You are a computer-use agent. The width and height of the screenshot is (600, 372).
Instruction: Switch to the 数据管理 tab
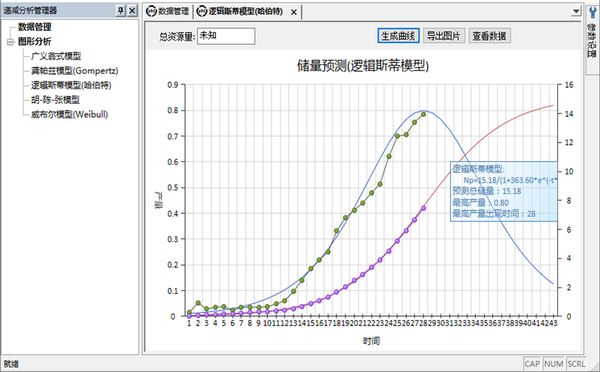(168, 11)
